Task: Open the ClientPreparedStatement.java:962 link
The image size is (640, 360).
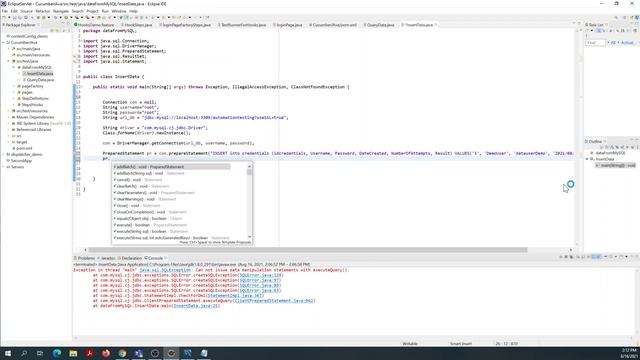Action: tap(274, 300)
